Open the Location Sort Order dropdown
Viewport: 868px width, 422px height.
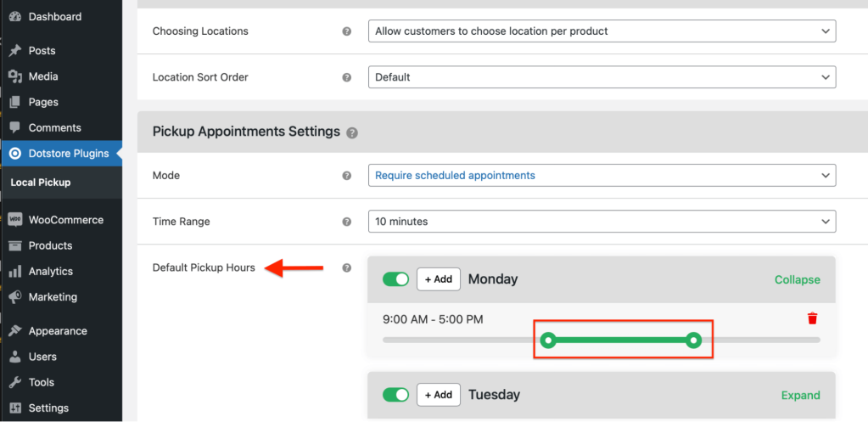602,77
